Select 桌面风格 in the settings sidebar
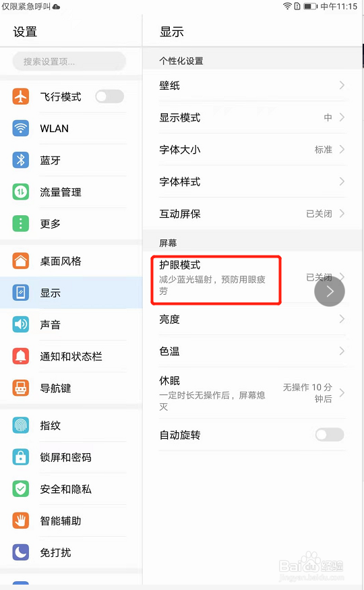Screen dimensions: 364x590 click(x=71, y=261)
